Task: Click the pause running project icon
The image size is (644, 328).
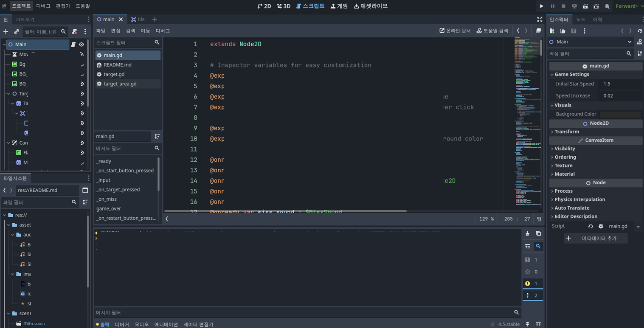Action: point(552,6)
